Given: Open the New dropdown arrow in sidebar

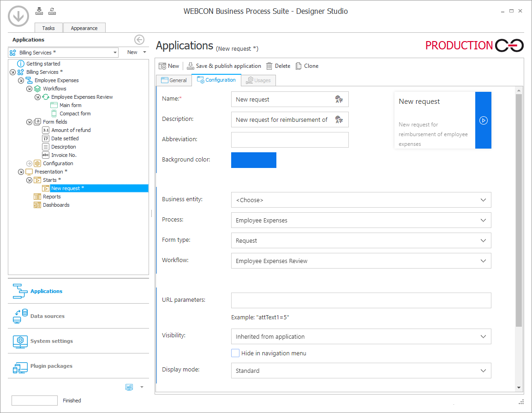Looking at the screenshot, I should click(x=145, y=52).
